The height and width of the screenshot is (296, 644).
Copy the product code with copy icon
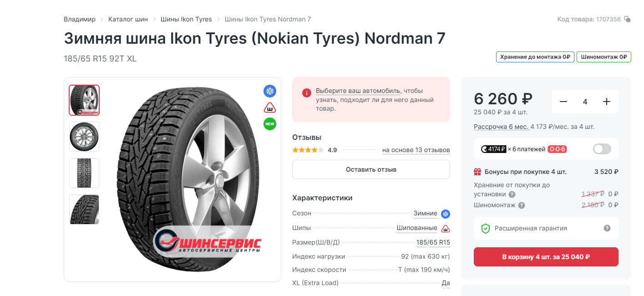coord(627,19)
